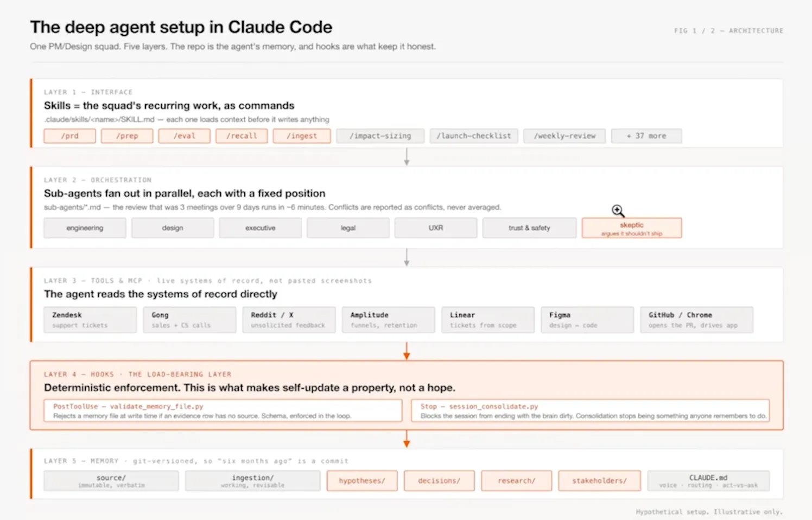Click the 'The deep agent setup in Claude Code' title
The width and height of the screenshot is (812, 520).
pyautogui.click(x=181, y=27)
